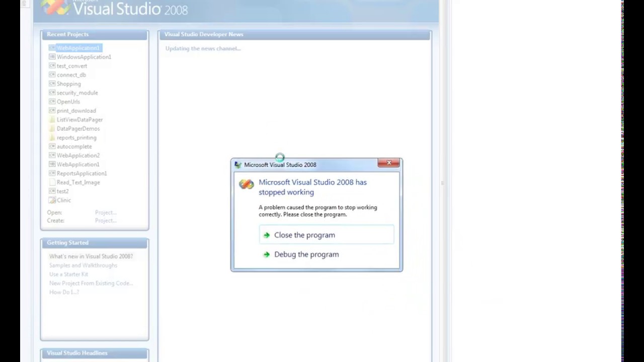
Task: Click the Project link next to Open
Action: [106, 213]
